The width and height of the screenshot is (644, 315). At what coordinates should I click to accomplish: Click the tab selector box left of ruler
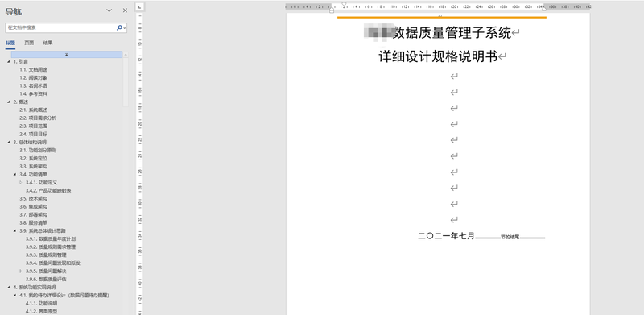[139, 7]
